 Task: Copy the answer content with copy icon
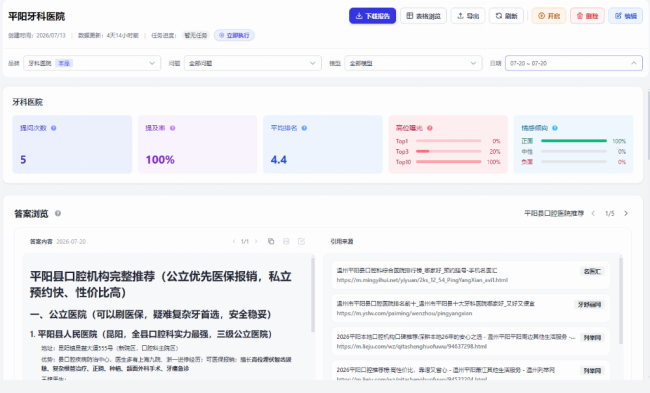click(271, 241)
